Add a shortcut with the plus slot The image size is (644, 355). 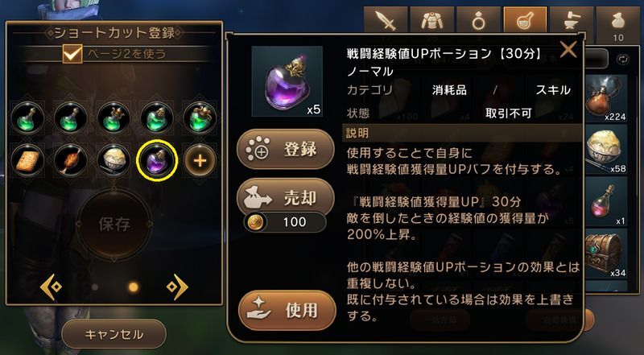tap(200, 161)
